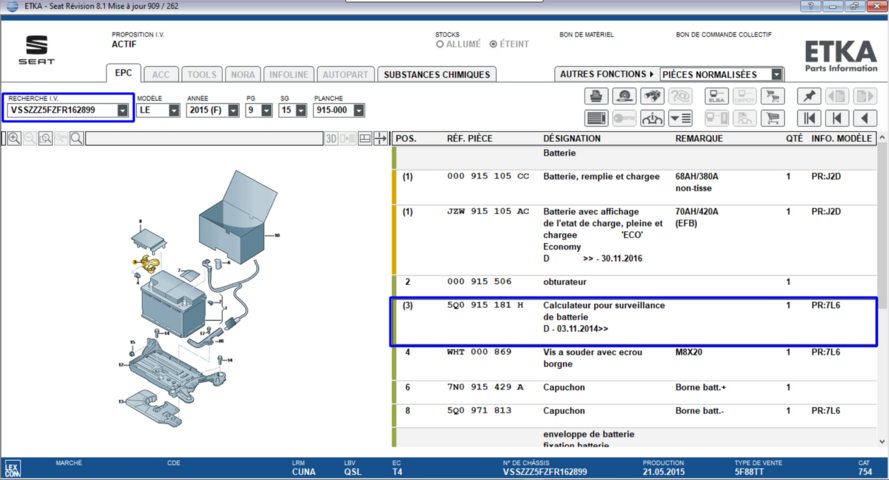889x480 pixels.
Task: Click the LEX.COM icon in status bar
Action: (x=12, y=469)
